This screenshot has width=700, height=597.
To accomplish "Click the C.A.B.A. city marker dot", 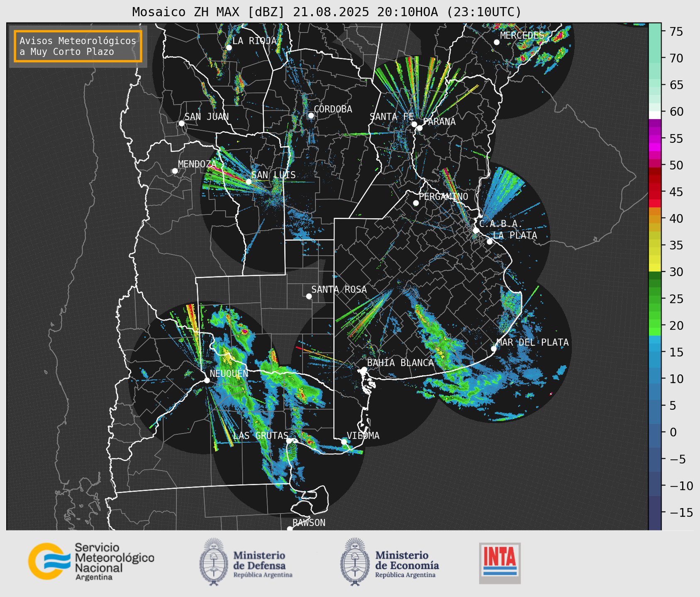I will click(x=476, y=230).
